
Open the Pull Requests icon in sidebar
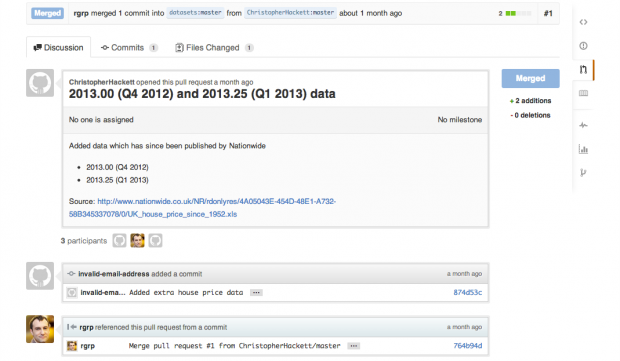[583, 70]
